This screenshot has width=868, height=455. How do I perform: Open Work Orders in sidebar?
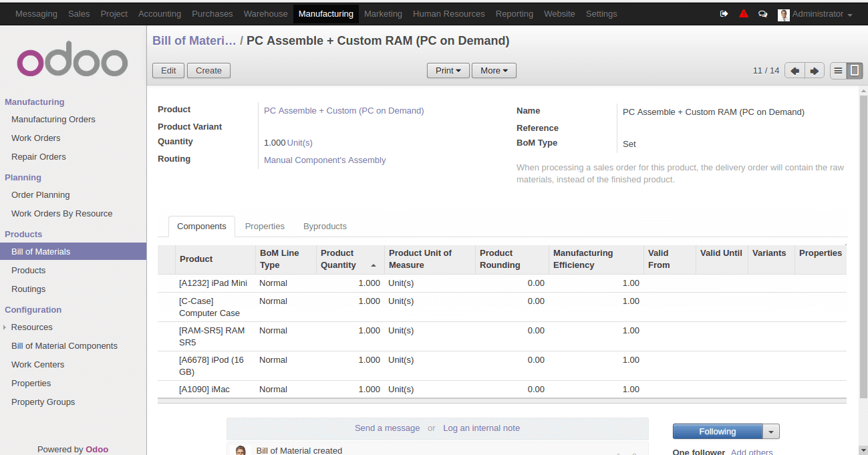(36, 138)
